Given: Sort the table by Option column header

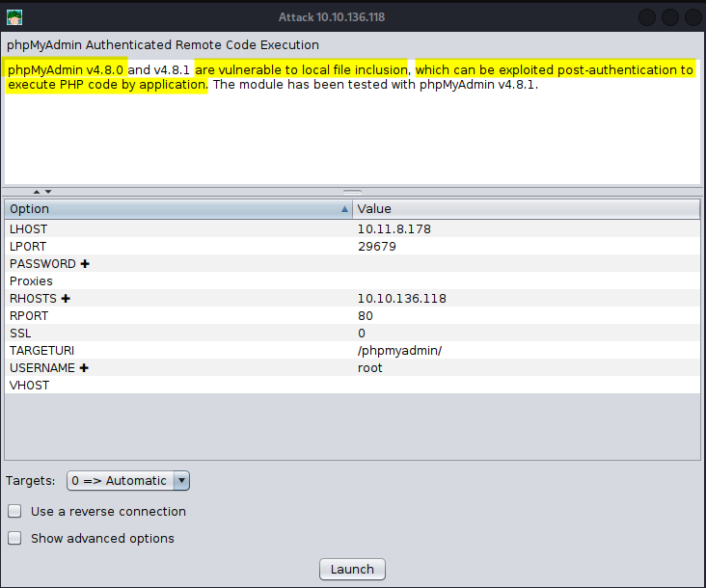Looking at the screenshot, I should tap(174, 209).
